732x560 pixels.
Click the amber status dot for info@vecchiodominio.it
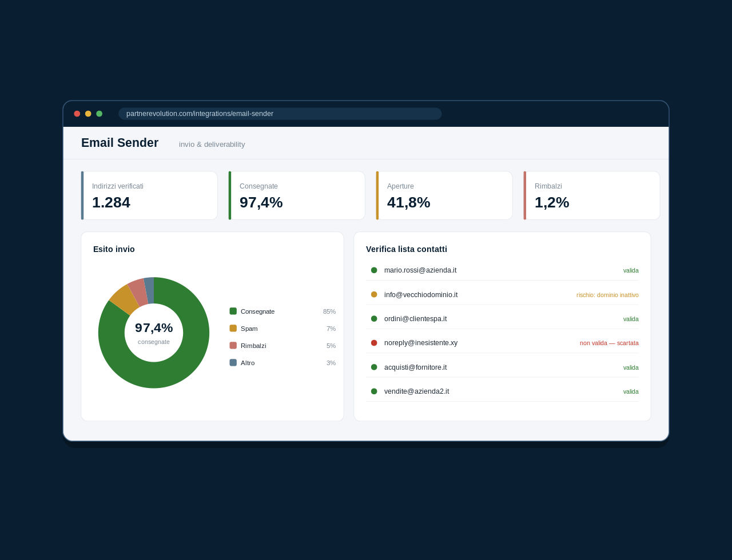point(374,294)
